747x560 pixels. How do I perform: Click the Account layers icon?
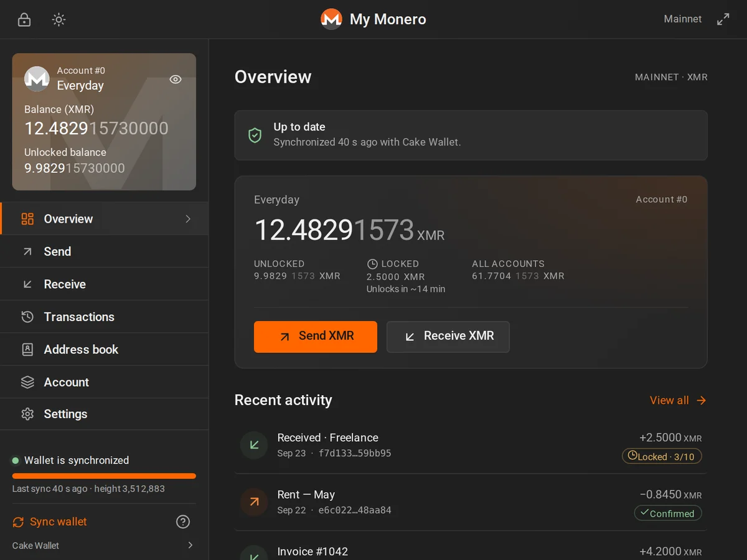click(27, 382)
